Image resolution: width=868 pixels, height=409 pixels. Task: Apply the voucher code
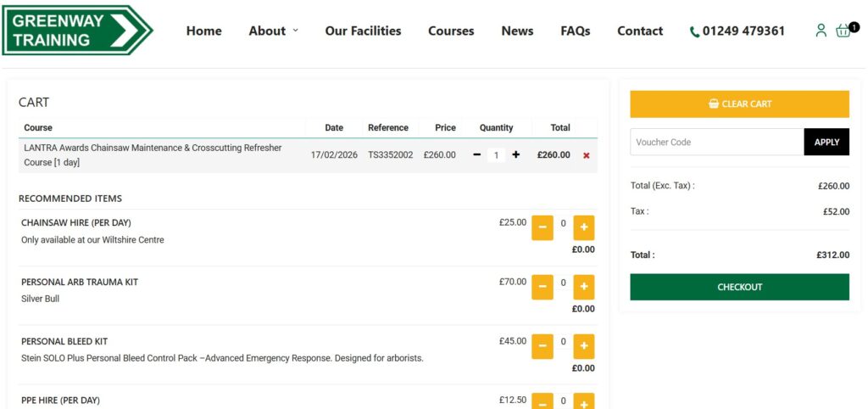click(x=826, y=142)
